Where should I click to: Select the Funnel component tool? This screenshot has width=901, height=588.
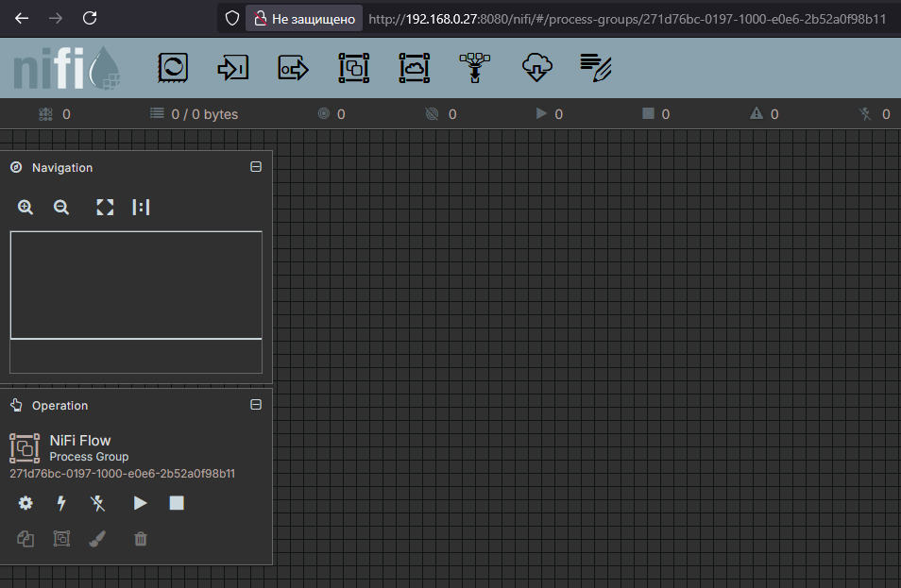[x=474, y=67]
